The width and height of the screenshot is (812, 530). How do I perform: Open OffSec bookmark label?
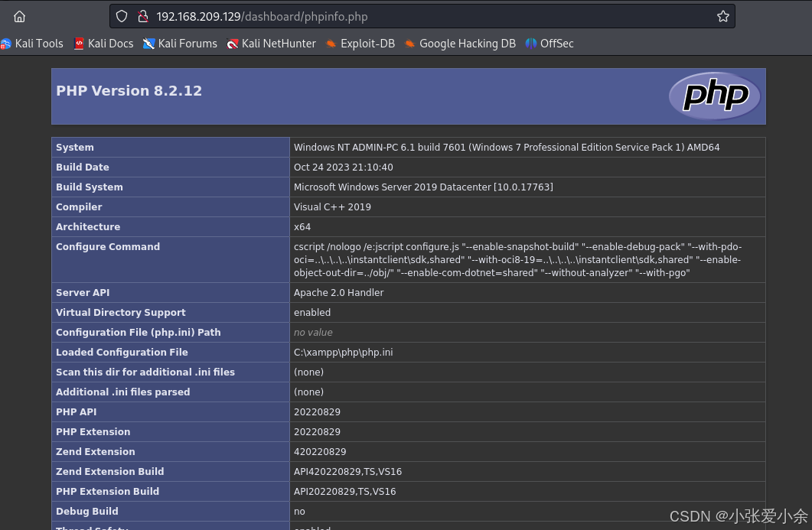pyautogui.click(x=556, y=44)
